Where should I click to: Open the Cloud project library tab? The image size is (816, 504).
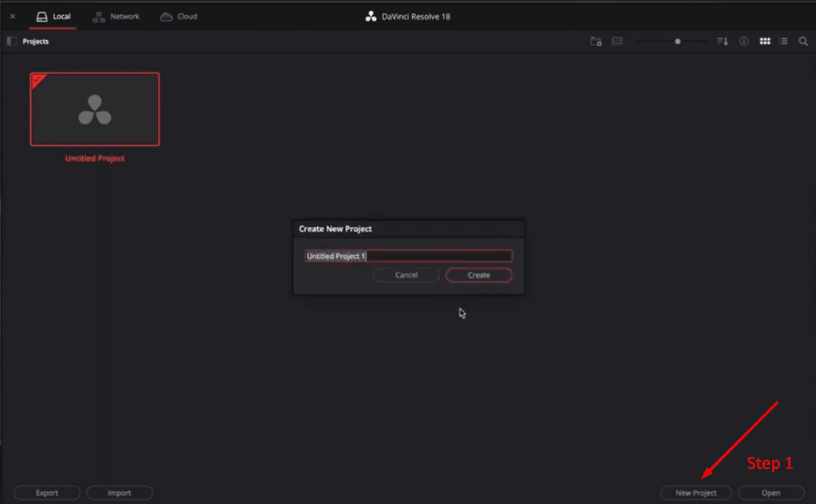tap(178, 17)
